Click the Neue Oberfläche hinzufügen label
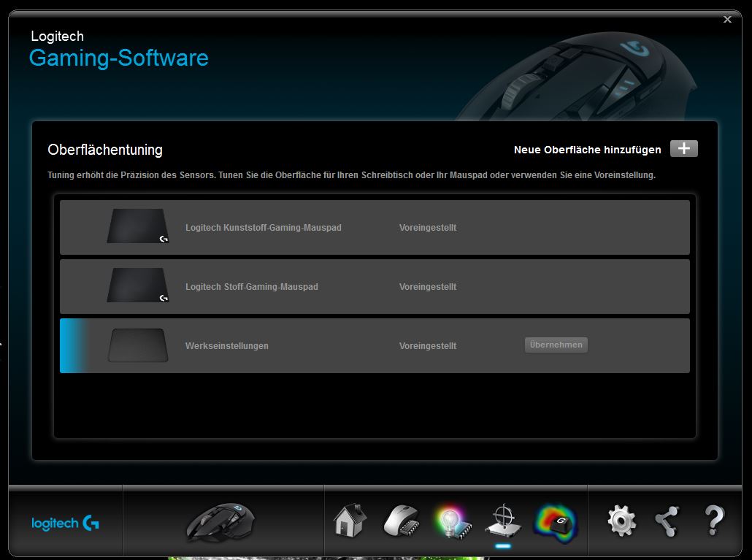 587,150
